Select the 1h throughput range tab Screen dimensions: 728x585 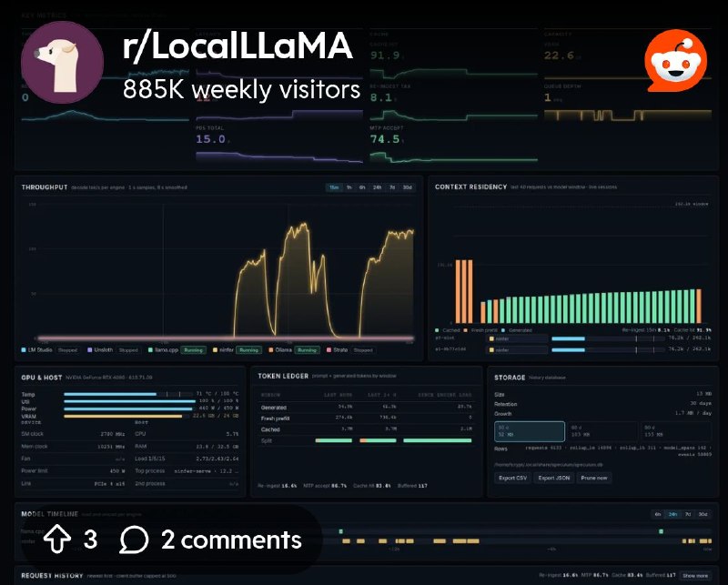[349, 187]
